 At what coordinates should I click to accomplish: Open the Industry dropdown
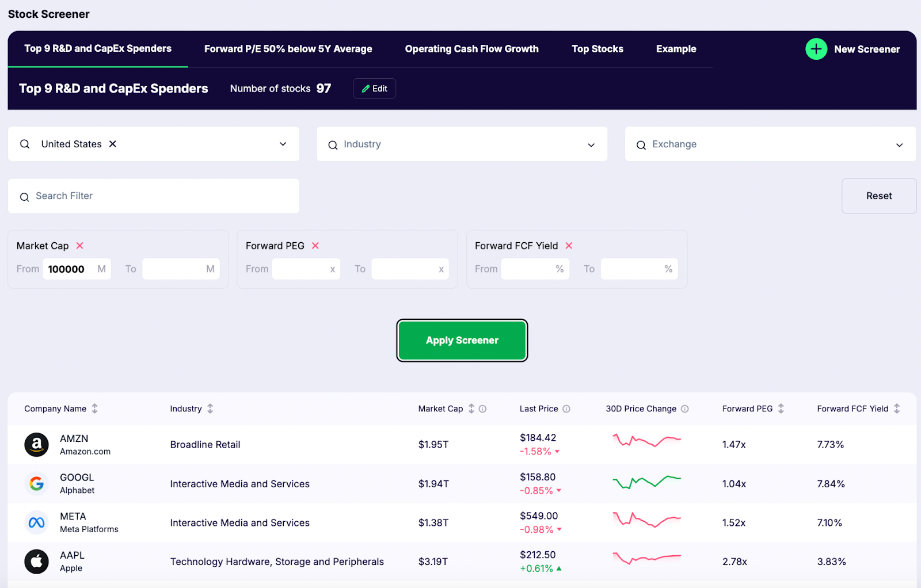point(462,144)
